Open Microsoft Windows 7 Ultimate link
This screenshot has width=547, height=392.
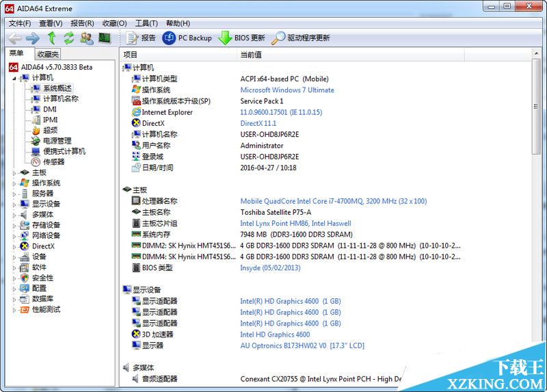point(287,90)
